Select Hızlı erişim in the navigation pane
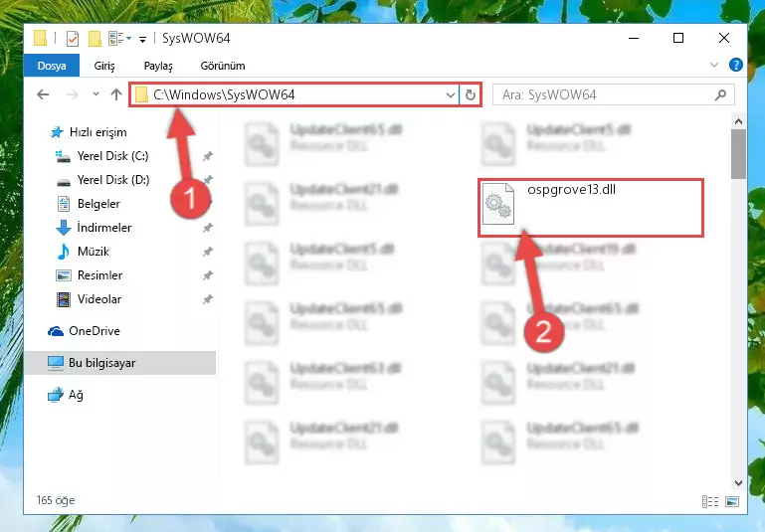This screenshot has height=532, width=765. pyautogui.click(x=98, y=132)
